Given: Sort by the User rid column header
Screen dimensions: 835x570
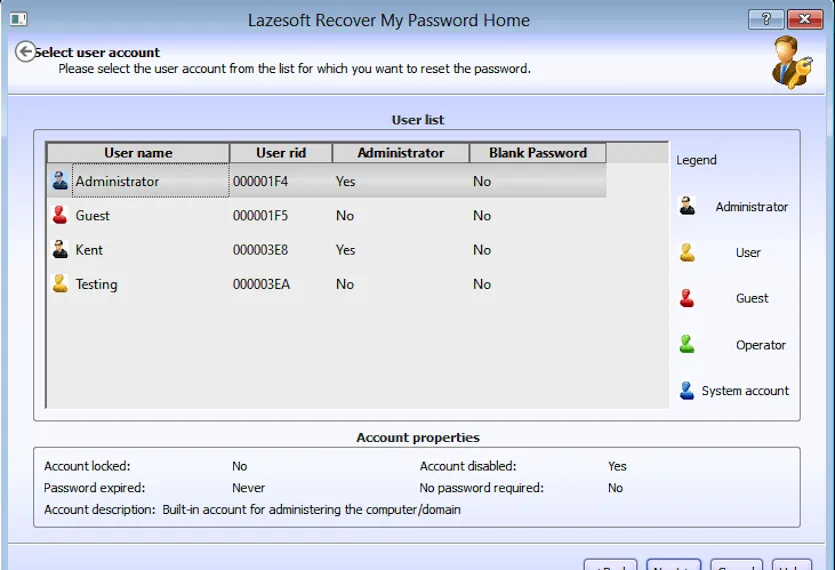Looking at the screenshot, I should click(x=281, y=153).
